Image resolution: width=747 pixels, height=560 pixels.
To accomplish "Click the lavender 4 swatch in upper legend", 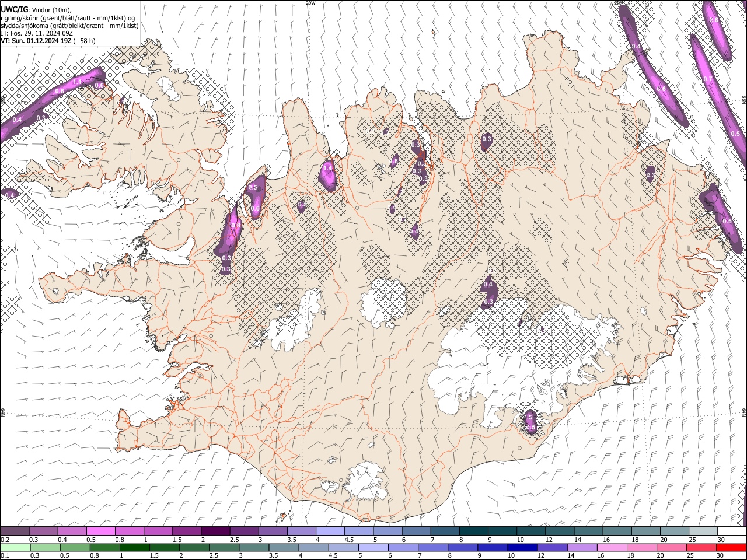I will pos(329,531).
